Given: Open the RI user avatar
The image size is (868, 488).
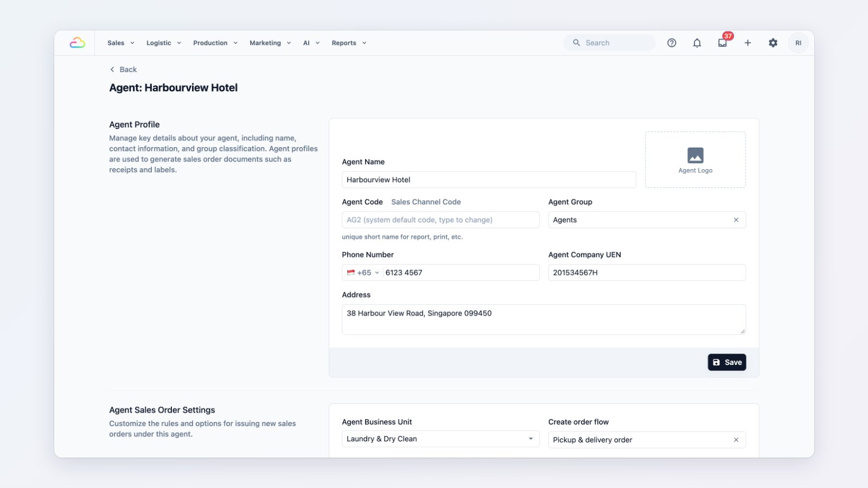Looking at the screenshot, I should (x=798, y=43).
